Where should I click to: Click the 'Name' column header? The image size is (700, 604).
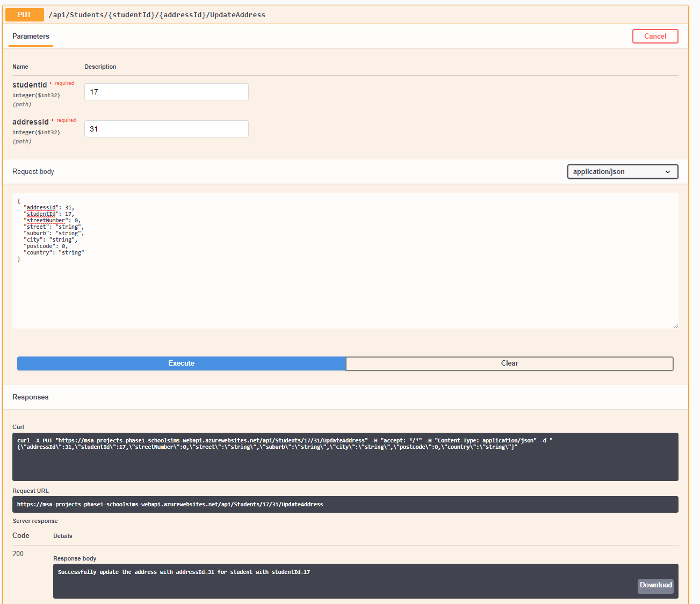20,67
